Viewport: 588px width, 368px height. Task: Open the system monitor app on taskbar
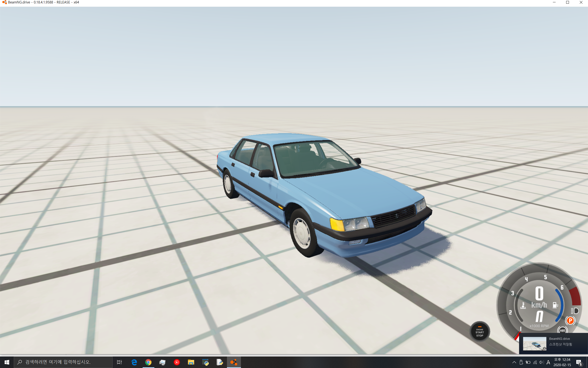click(x=162, y=362)
